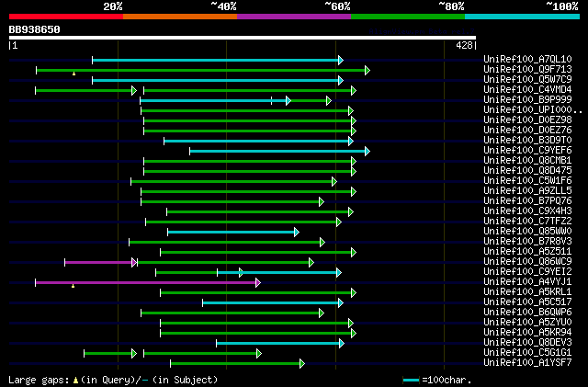Click the short cyan bar of Q85WW0
The height and width of the screenshot is (387, 588).
tap(233, 232)
